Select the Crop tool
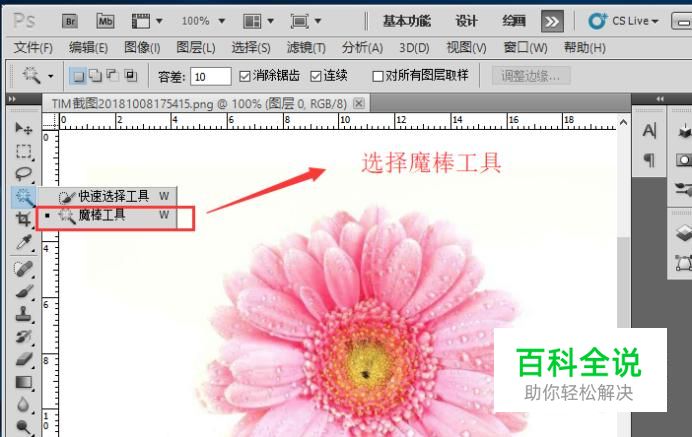This screenshot has height=437, width=692. (x=23, y=219)
